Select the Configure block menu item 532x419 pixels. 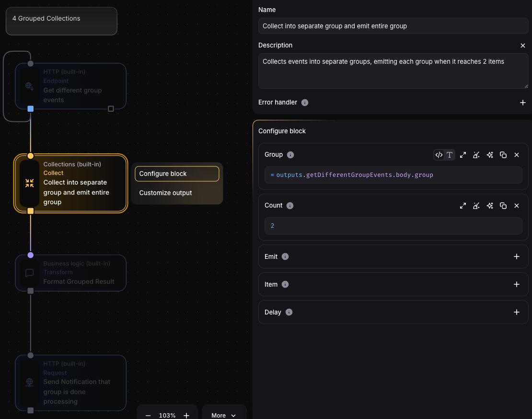[177, 174]
